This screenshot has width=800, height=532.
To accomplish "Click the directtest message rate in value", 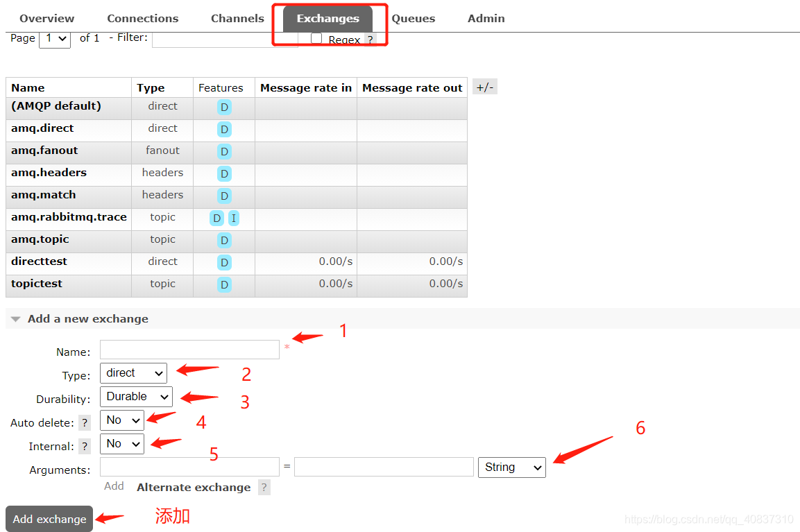I will tap(335, 261).
